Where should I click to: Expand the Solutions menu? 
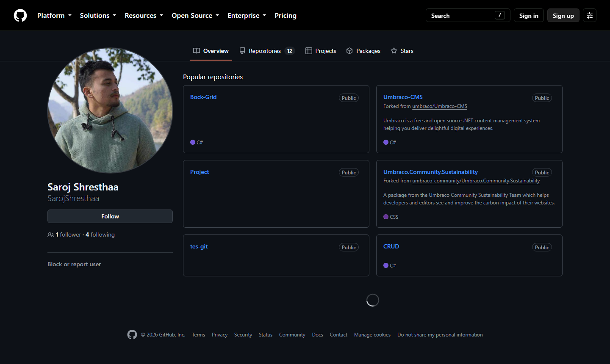coord(98,15)
